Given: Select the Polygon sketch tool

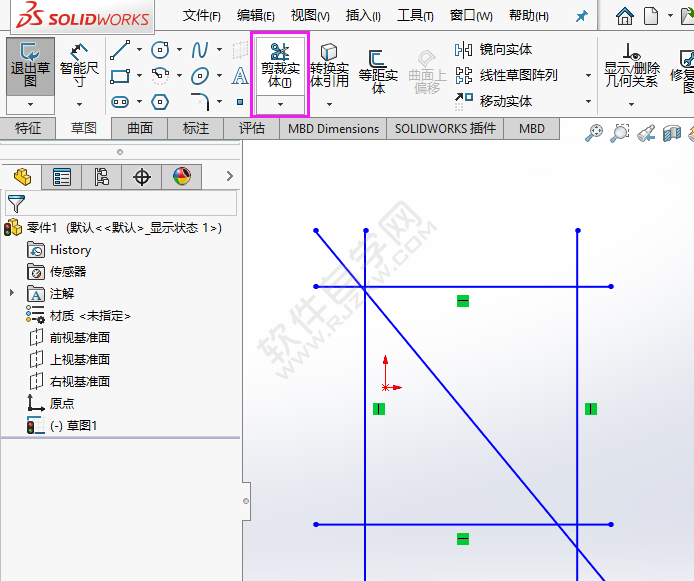Looking at the screenshot, I should (x=160, y=102).
